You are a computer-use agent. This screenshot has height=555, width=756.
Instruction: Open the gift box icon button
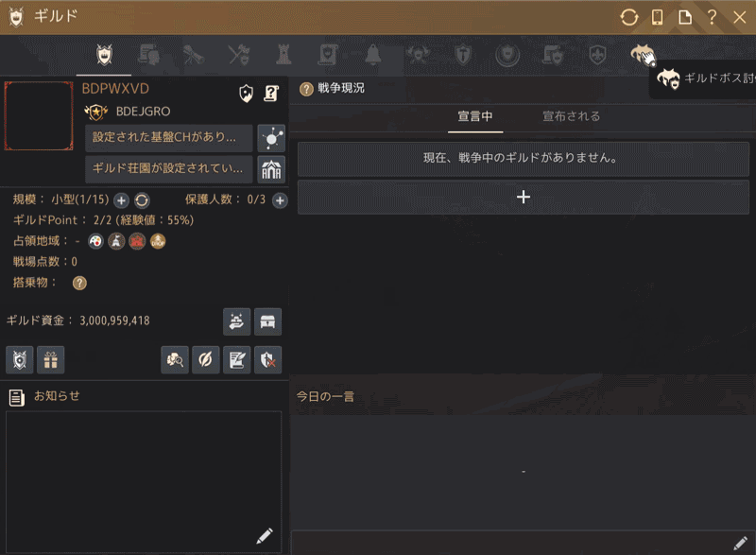click(x=50, y=359)
